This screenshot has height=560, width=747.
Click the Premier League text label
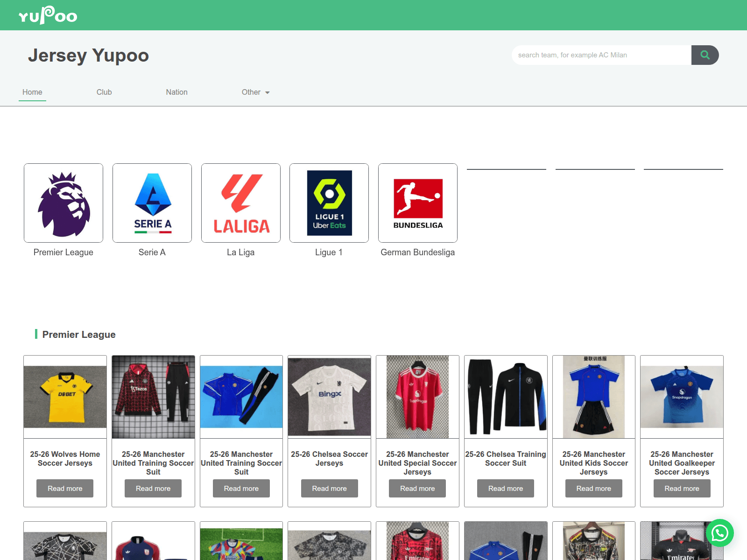tap(63, 252)
